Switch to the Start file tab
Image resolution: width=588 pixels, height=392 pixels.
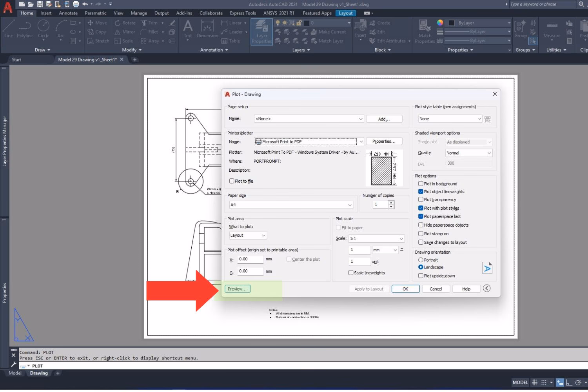coord(16,60)
